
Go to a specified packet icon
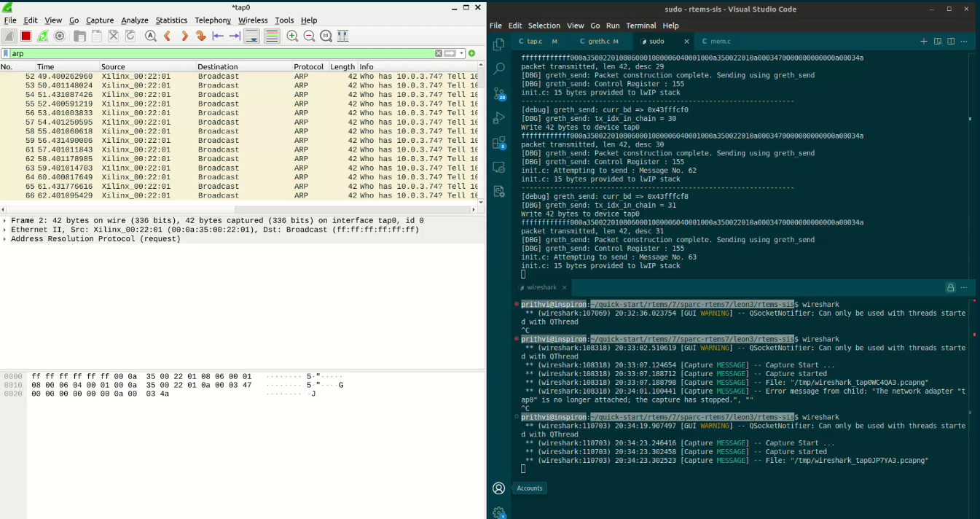pyautogui.click(x=200, y=36)
